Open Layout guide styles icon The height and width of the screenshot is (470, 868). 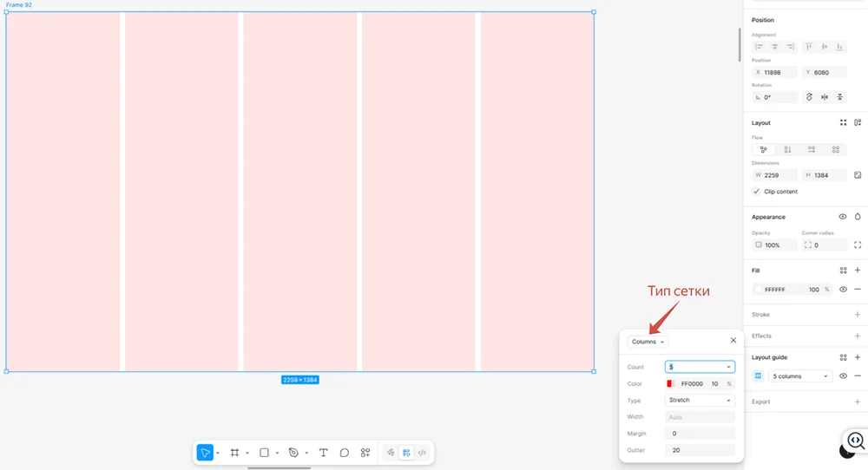[x=843, y=357]
